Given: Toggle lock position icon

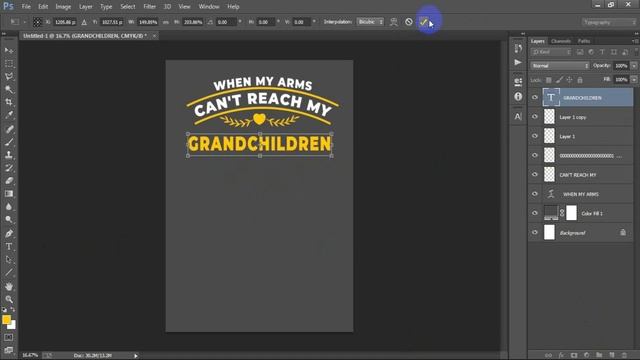Looking at the screenshot, I should point(569,80).
